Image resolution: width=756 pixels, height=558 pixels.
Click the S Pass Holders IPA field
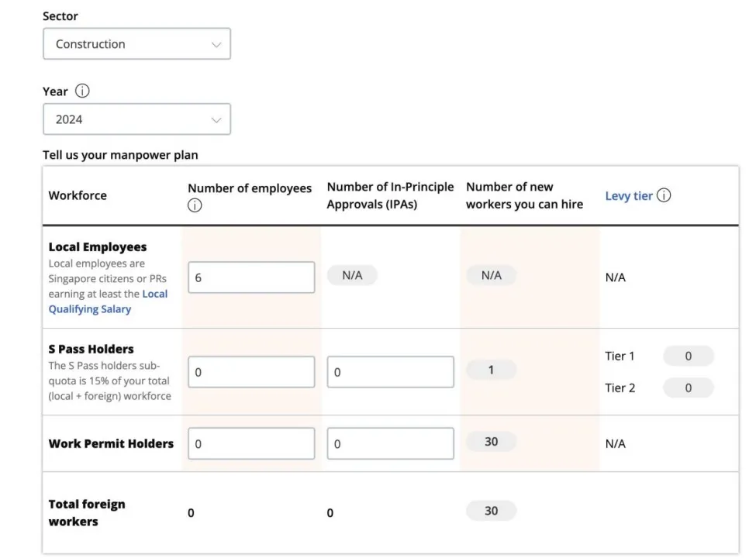coord(390,372)
